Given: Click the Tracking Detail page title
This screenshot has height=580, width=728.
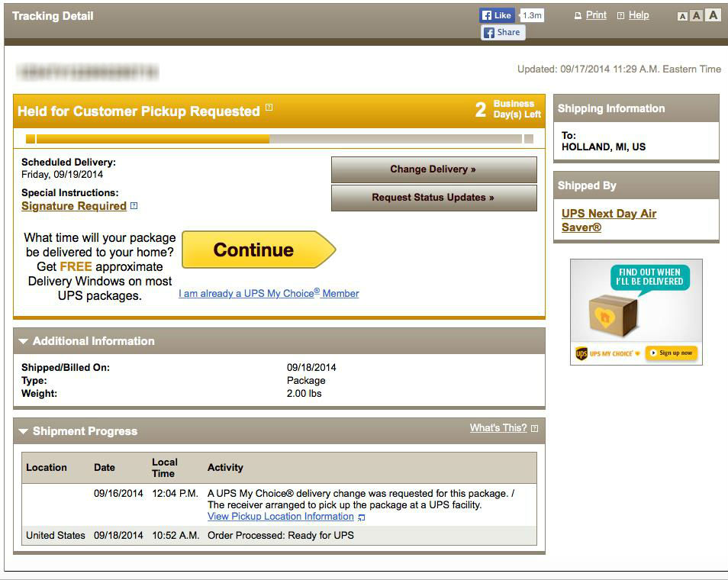Looking at the screenshot, I should click(53, 16).
